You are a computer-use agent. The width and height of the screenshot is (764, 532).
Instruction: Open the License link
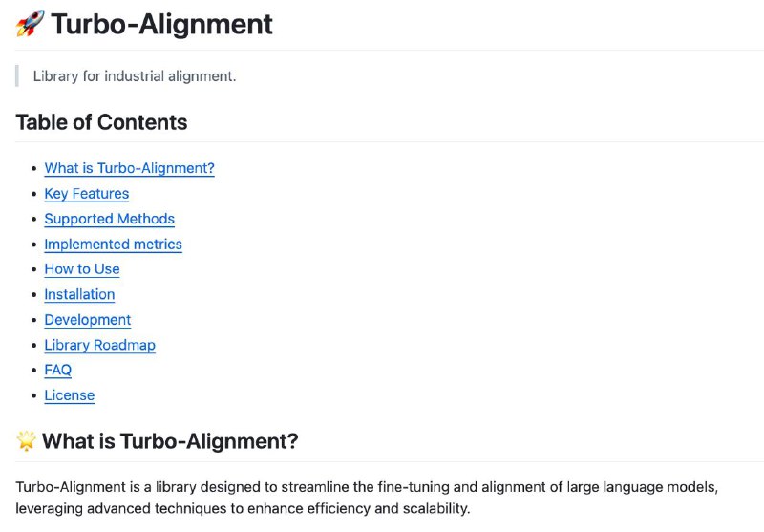[x=69, y=395]
